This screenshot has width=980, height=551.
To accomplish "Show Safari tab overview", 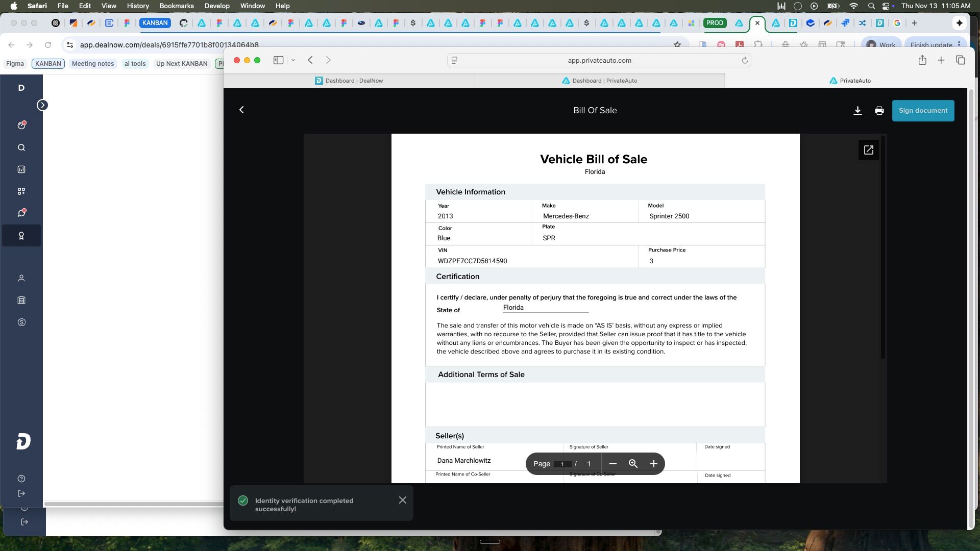I will coord(960,60).
